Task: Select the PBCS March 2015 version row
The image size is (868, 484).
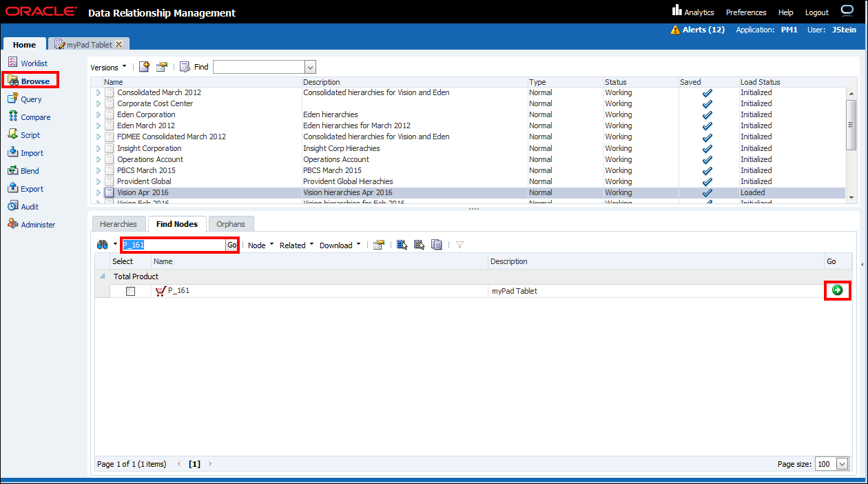Action: (470, 170)
